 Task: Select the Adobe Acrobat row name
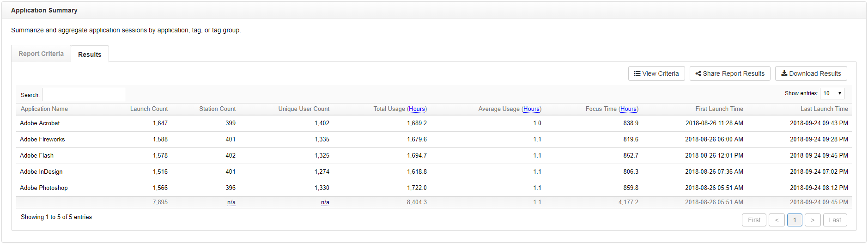click(x=40, y=123)
